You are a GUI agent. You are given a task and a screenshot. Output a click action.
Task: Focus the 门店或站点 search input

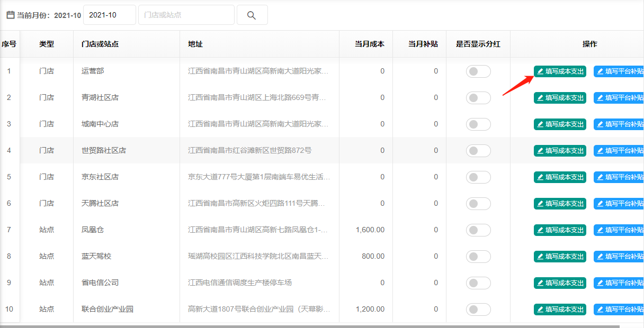pos(186,15)
